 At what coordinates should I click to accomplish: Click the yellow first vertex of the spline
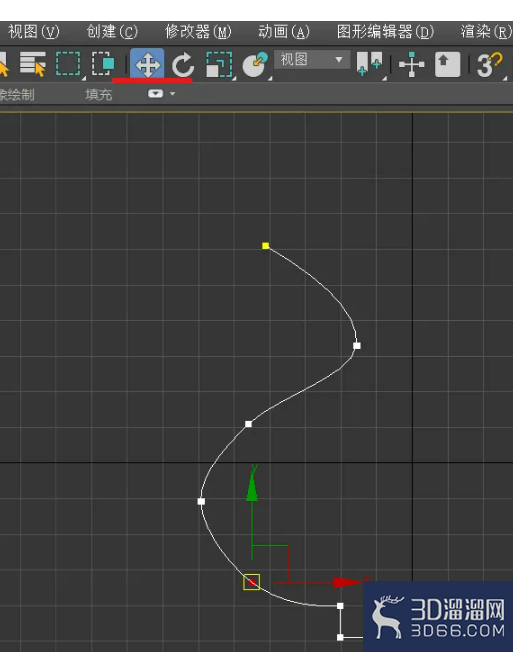[x=266, y=246]
